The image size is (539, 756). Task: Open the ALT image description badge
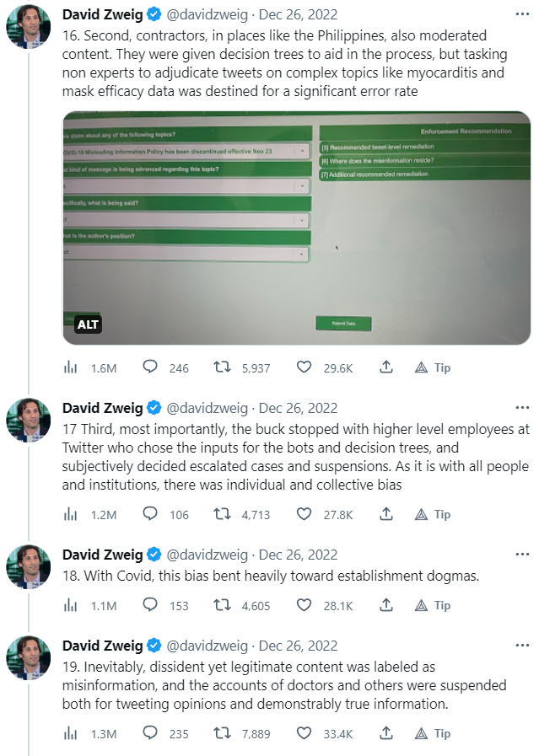click(x=89, y=324)
